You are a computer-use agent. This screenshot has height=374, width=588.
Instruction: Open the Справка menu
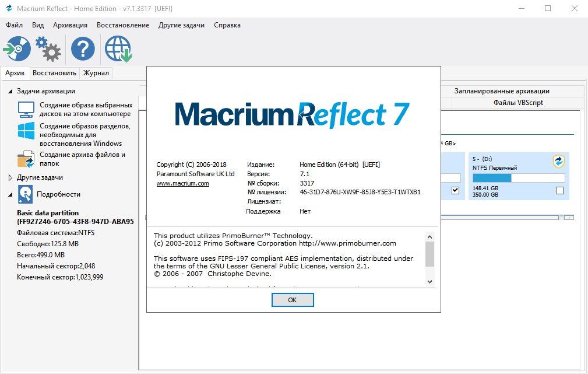(227, 25)
